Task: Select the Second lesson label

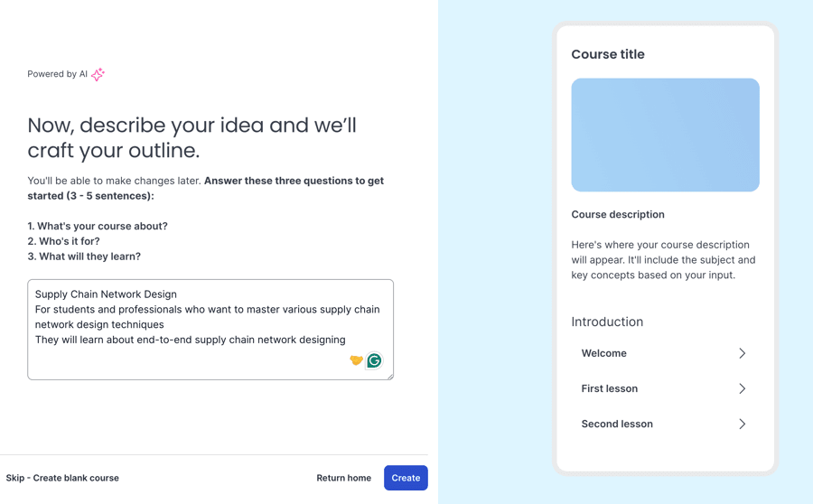Action: [616, 424]
